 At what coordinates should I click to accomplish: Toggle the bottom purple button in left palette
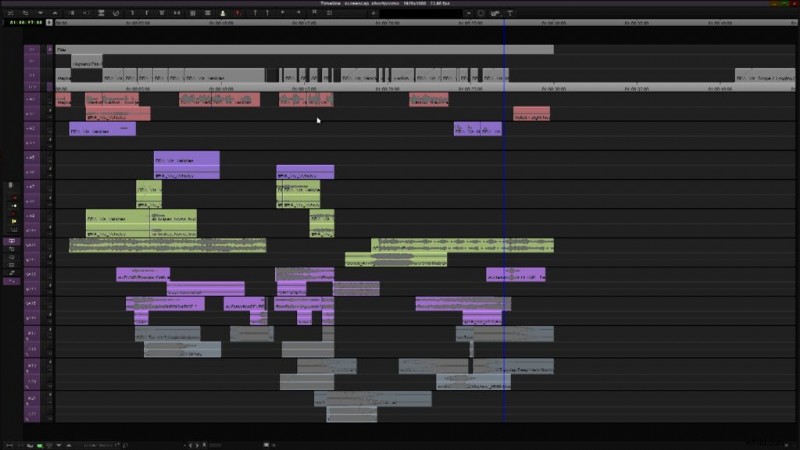point(12,281)
